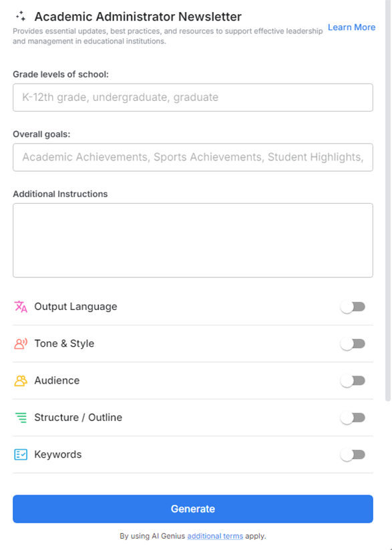Switch on Structure / Outline option
Screen dimensions: 392x550
[x=353, y=417]
